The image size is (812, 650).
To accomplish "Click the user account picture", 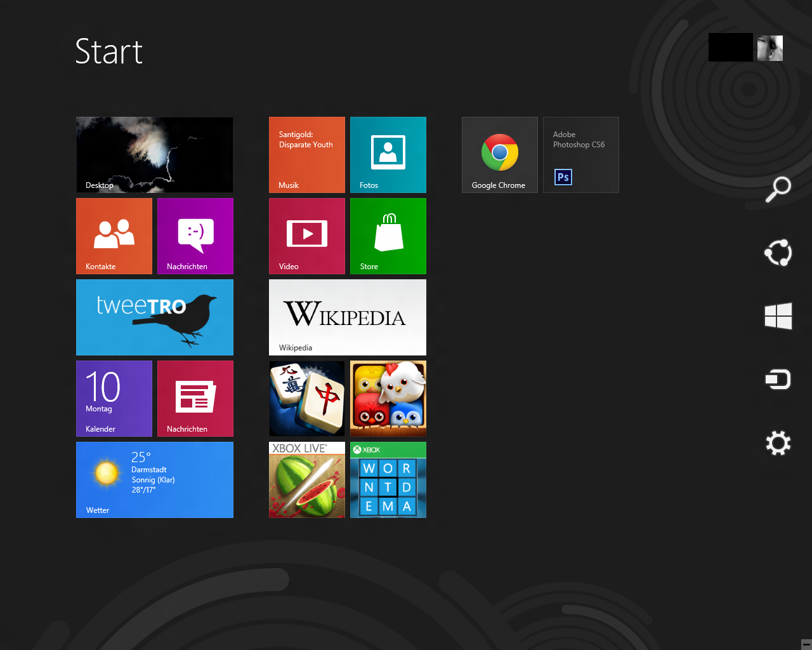I will coord(770,48).
